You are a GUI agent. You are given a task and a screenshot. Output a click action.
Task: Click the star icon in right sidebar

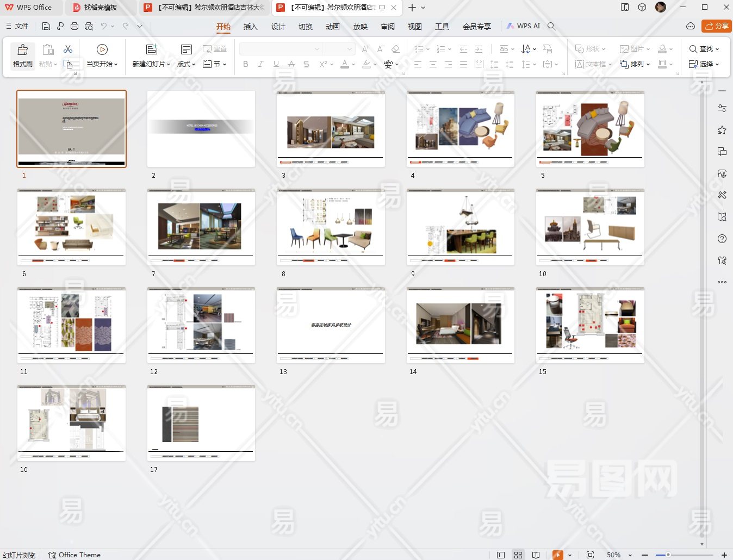tap(722, 130)
